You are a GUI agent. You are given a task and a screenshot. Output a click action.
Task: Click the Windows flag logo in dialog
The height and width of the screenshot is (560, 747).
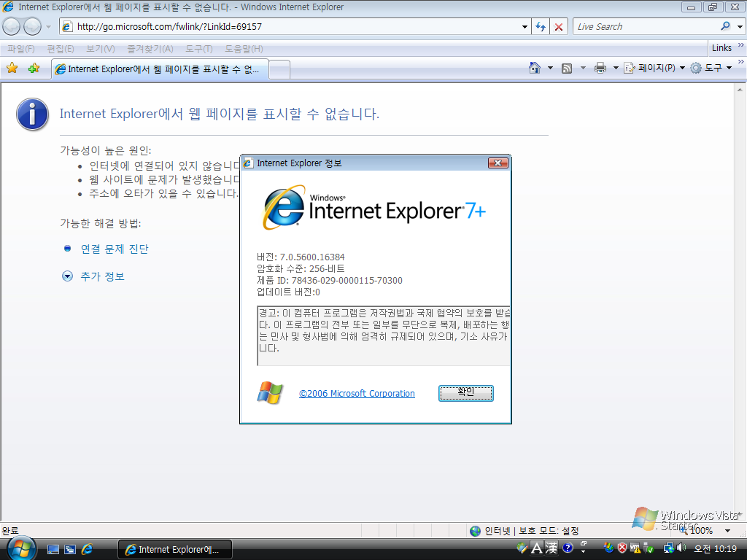pyautogui.click(x=270, y=392)
